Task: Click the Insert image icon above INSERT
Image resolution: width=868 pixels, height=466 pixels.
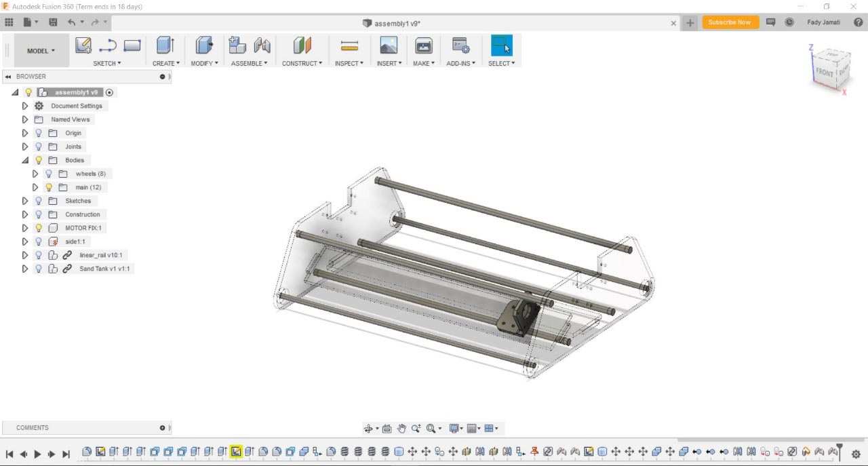Action: pos(389,45)
